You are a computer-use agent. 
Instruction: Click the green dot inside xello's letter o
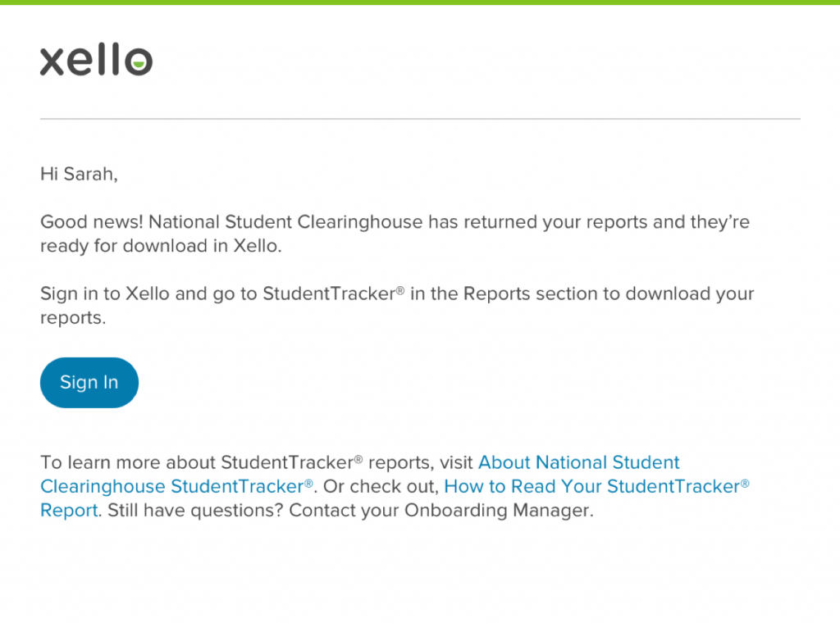coord(139,64)
